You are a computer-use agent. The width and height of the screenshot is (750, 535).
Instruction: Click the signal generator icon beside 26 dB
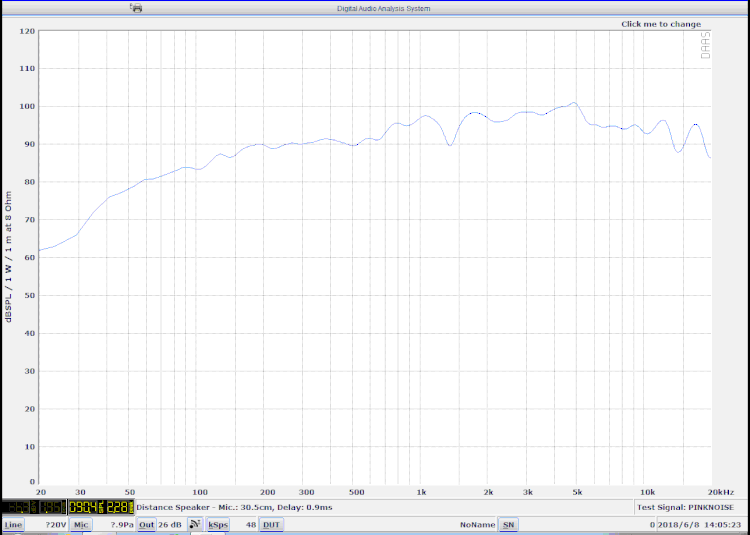click(194, 524)
